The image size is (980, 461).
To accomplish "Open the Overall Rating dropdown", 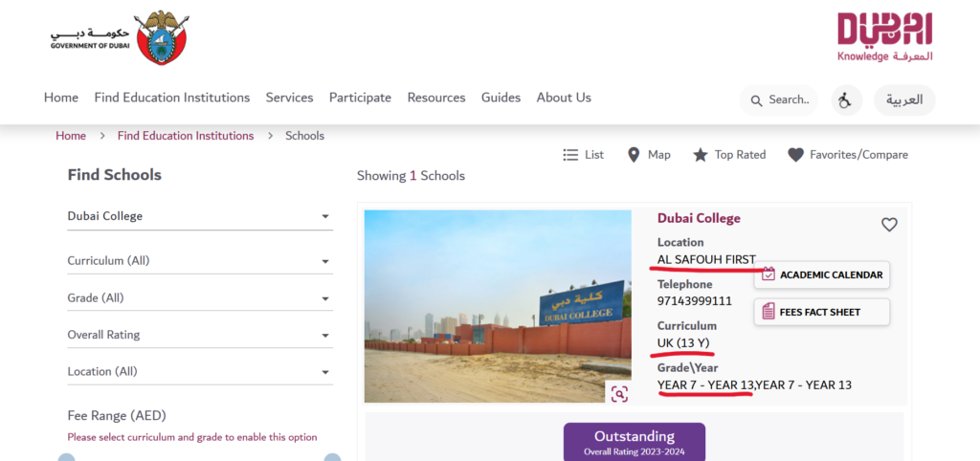I will tap(200, 335).
